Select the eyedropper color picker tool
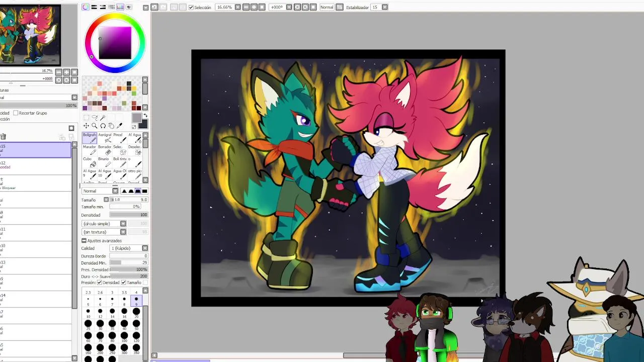This screenshot has height=362, width=644. pyautogui.click(x=119, y=125)
